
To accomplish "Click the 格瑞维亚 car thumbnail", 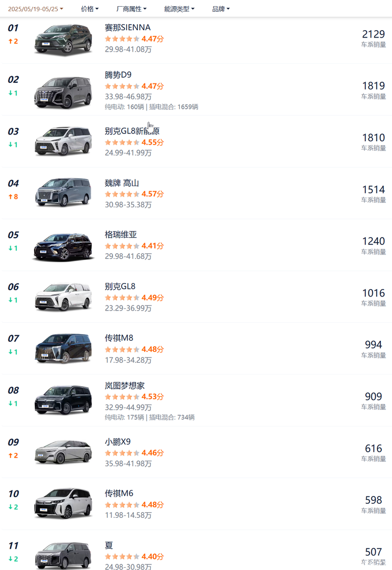I will [63, 245].
